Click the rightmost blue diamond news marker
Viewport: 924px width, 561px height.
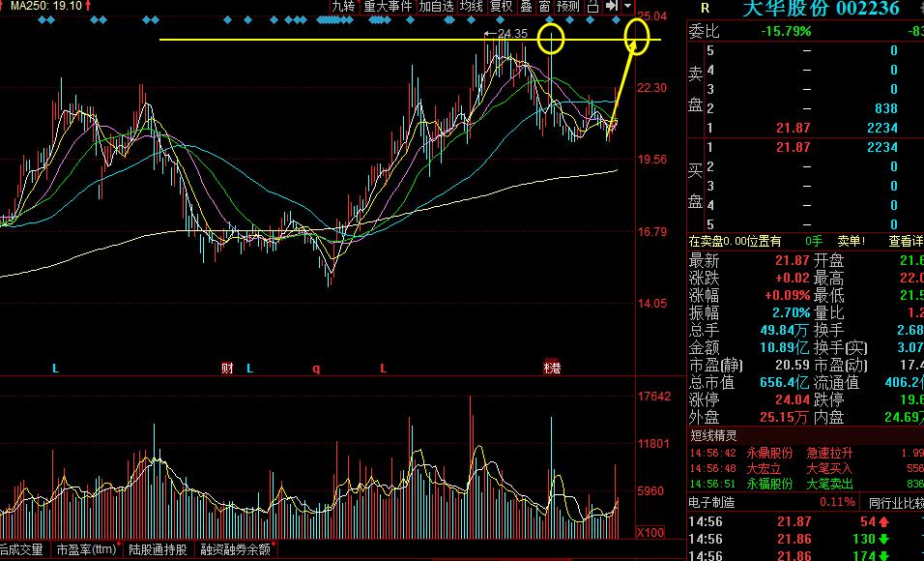tap(617, 20)
